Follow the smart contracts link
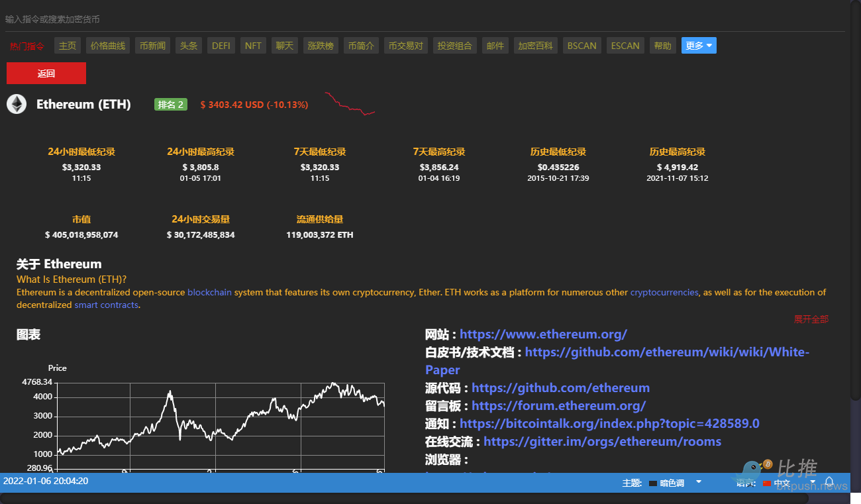 click(x=107, y=305)
